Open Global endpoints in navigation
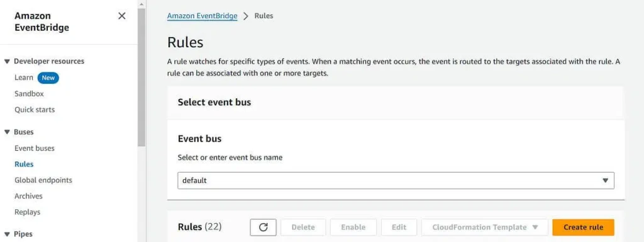This screenshot has height=242, width=644. tap(43, 180)
